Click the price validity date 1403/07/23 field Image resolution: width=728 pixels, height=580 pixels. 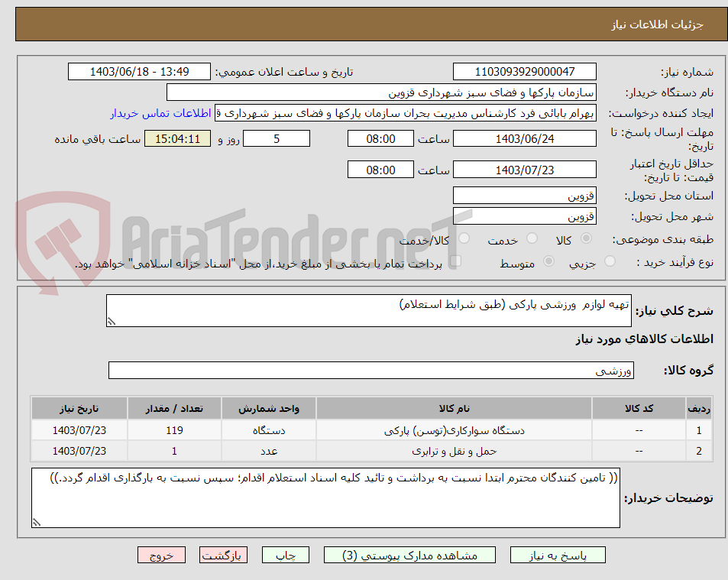point(525,170)
